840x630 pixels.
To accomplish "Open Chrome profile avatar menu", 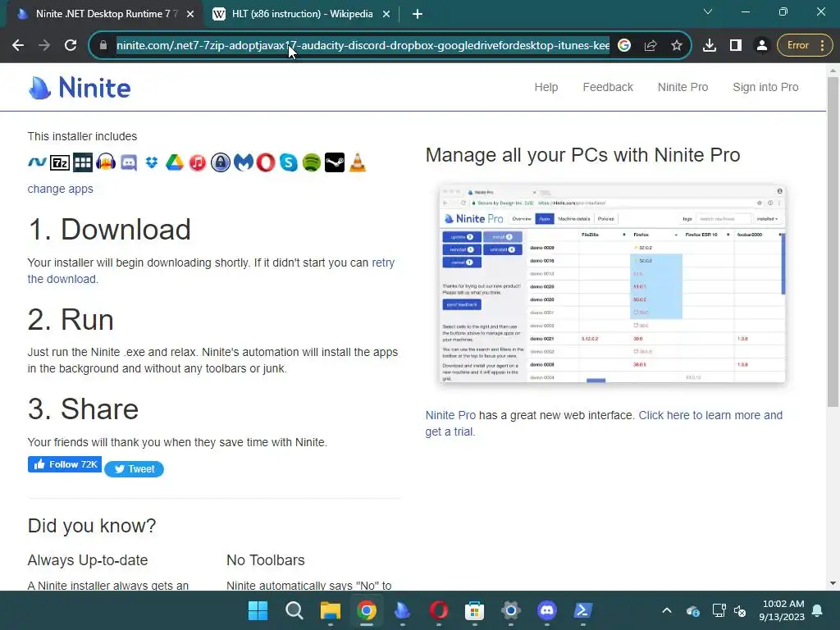I will tap(762, 46).
